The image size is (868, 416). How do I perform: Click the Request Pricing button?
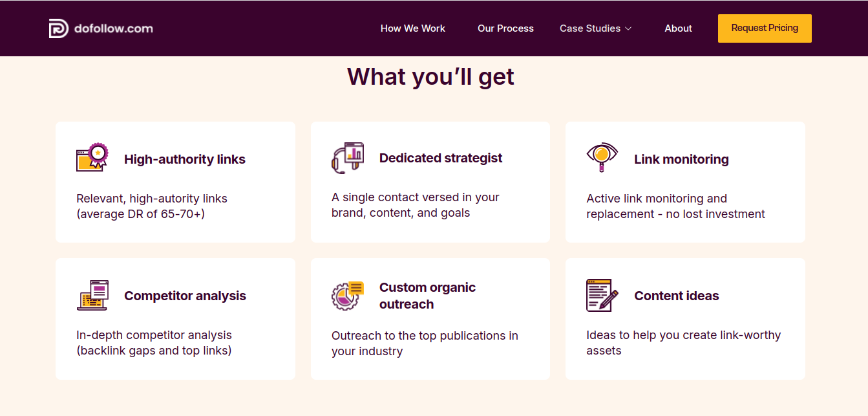click(765, 28)
